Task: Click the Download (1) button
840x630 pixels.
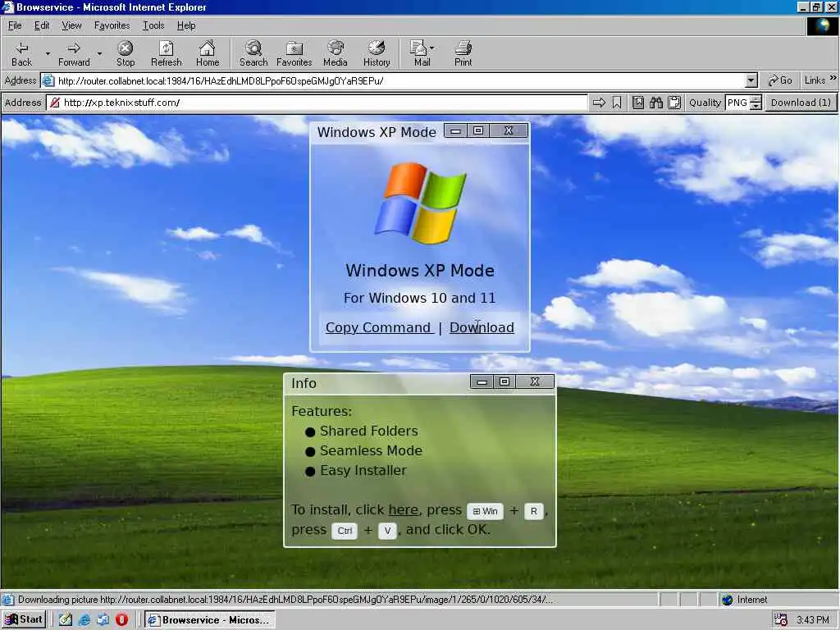Action: [x=801, y=103]
